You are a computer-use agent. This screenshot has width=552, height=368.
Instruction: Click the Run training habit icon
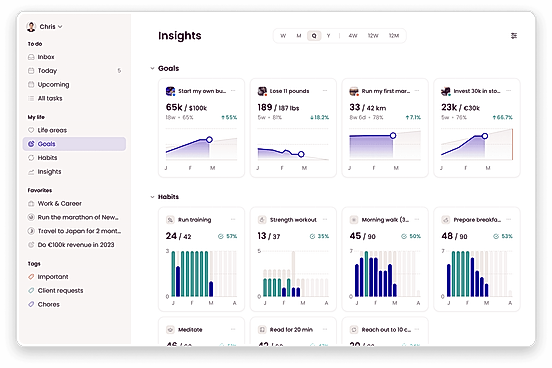point(170,220)
